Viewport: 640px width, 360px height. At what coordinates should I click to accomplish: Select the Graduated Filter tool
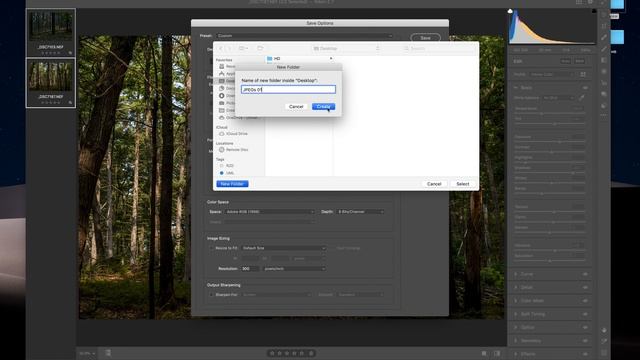coord(604,60)
